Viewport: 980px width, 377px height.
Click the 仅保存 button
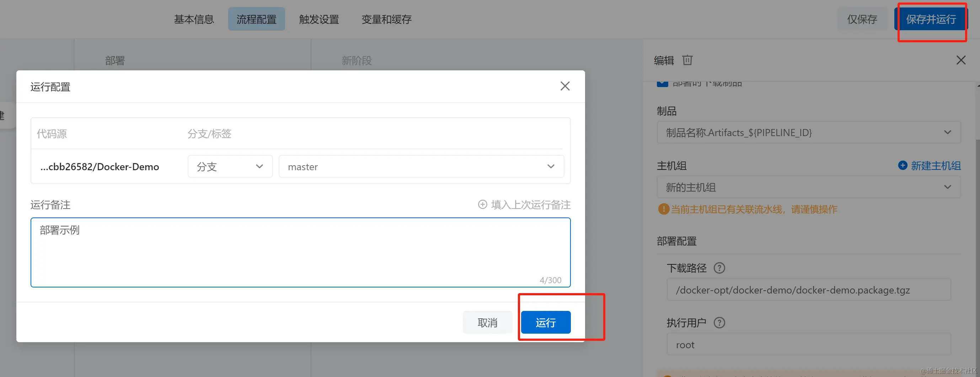click(x=862, y=19)
